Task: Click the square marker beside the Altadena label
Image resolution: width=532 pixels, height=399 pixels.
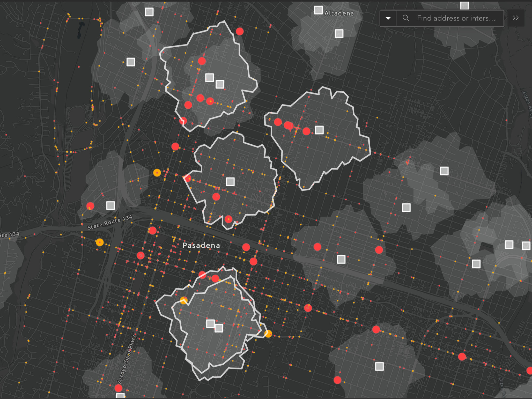Action: [x=318, y=10]
